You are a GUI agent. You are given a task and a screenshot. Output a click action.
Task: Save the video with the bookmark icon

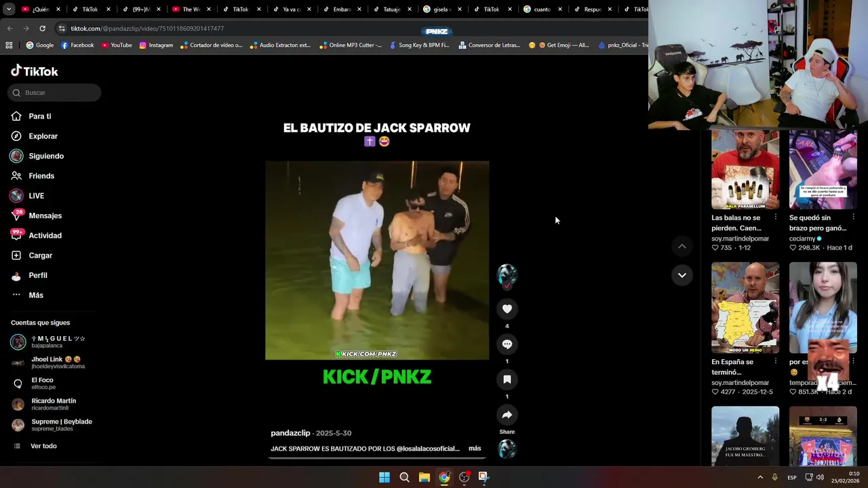point(507,380)
